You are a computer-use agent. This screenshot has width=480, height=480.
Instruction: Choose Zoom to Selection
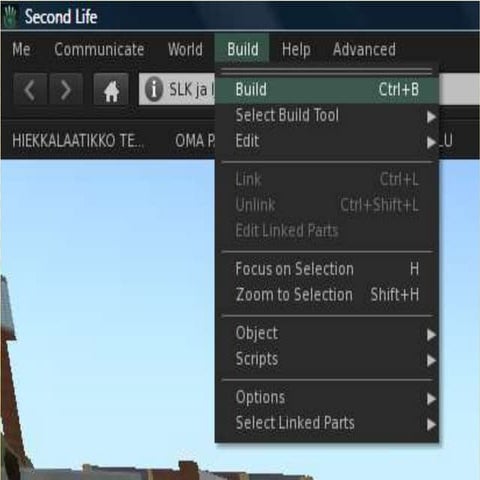(327, 295)
